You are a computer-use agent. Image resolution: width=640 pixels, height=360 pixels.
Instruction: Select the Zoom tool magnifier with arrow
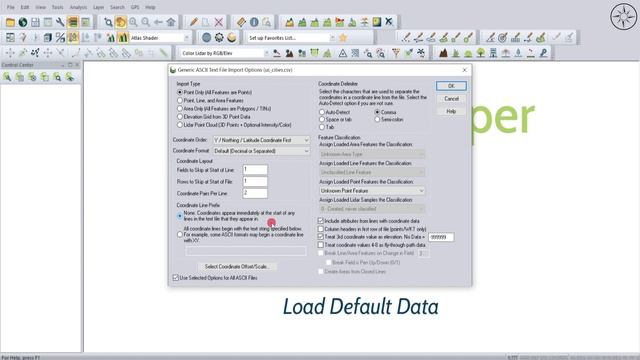[x=108, y=22]
